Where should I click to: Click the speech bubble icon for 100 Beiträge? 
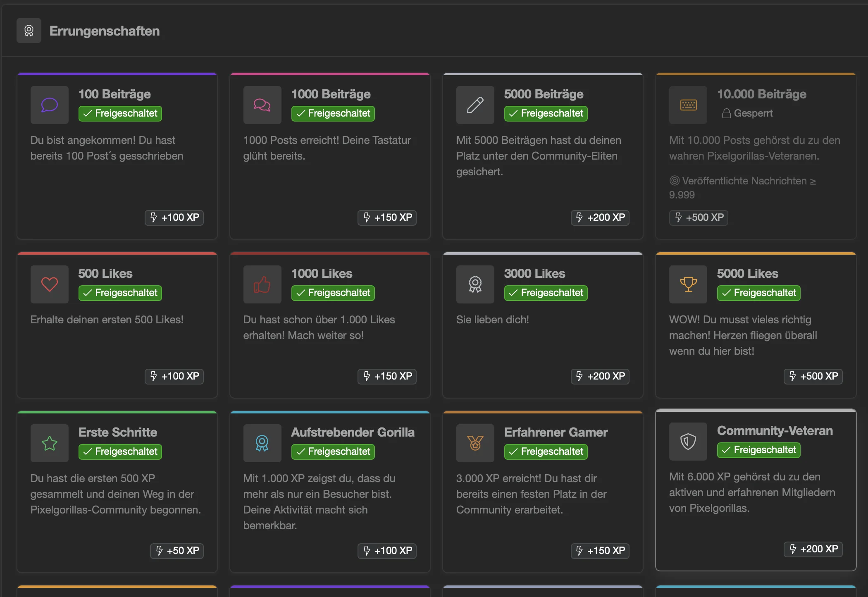(50, 105)
